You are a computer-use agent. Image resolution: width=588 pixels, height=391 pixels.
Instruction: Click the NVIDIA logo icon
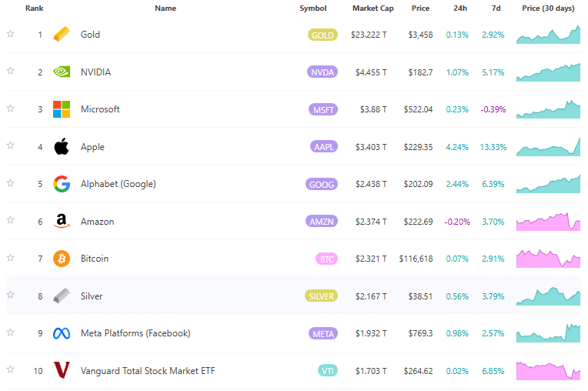[x=62, y=72]
